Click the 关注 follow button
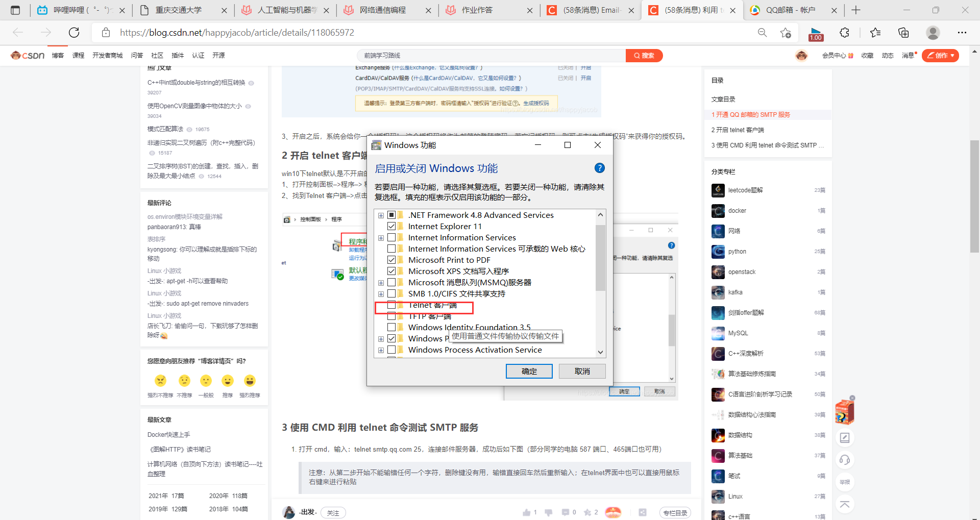 333,513
